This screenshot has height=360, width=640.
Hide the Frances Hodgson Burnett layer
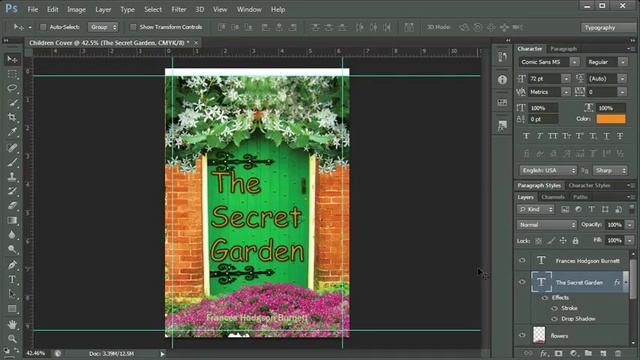tap(522, 260)
